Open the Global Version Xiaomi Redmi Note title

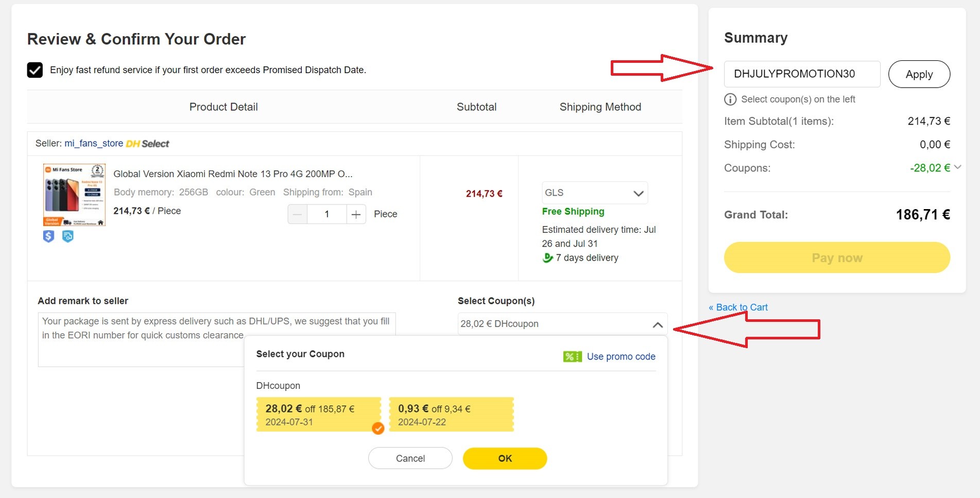(x=233, y=174)
